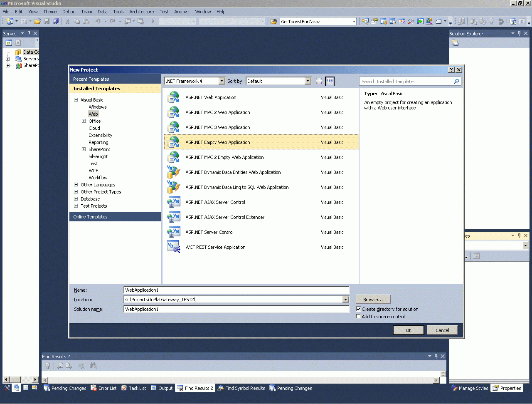Open the .NET Framework 4 dropdown
The width and height of the screenshot is (532, 404).
click(222, 81)
